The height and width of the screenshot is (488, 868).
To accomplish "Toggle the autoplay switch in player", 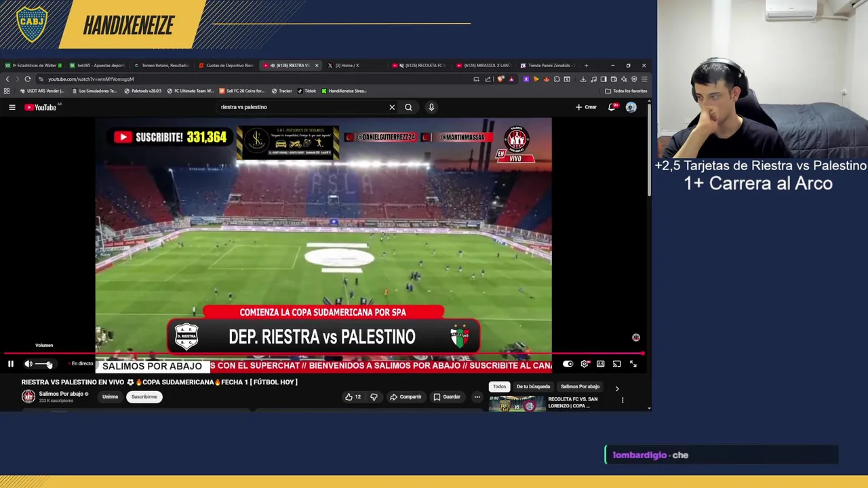I will pos(568,364).
